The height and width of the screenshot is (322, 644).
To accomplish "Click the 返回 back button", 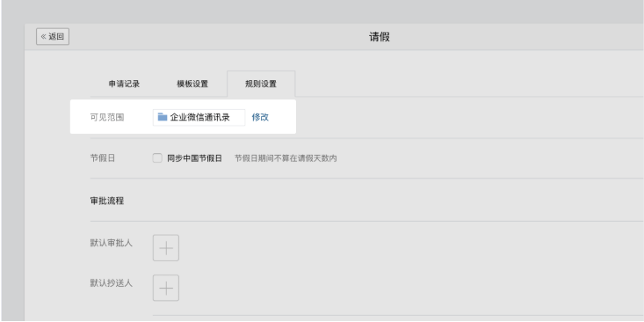I will click(53, 37).
